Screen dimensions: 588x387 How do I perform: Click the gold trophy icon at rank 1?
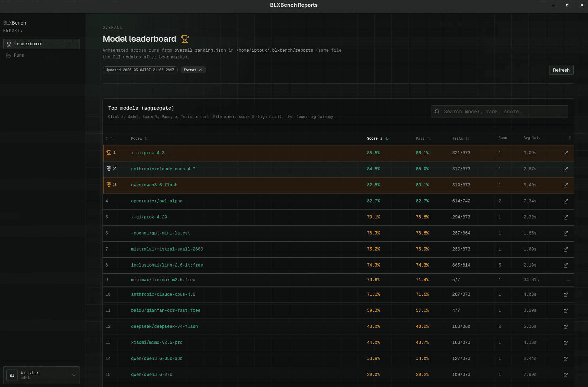109,153
